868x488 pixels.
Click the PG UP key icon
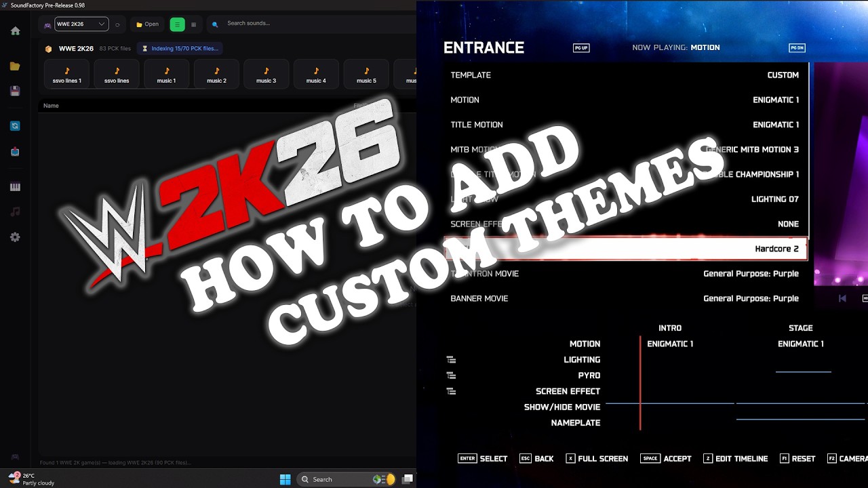click(581, 48)
